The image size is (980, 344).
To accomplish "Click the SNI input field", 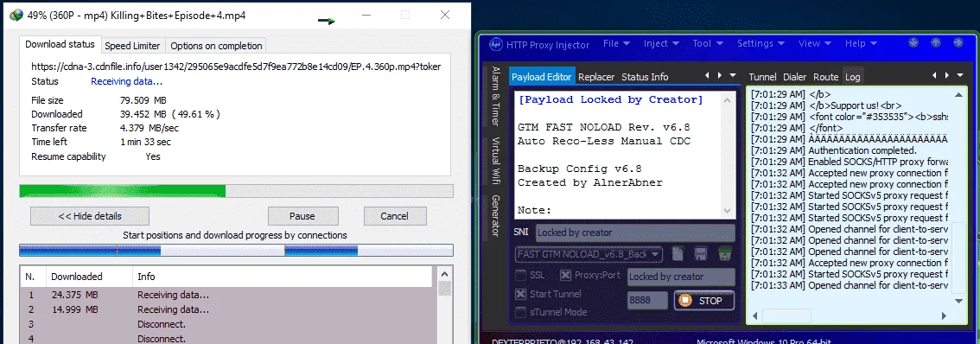I will point(635,233).
